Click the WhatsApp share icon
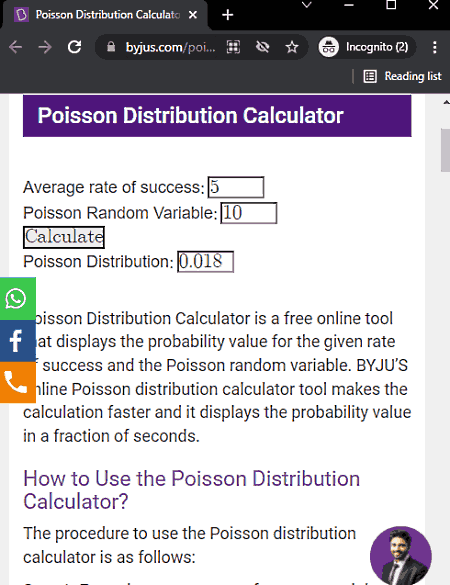Viewport: 450px width, 585px height. coord(17,298)
